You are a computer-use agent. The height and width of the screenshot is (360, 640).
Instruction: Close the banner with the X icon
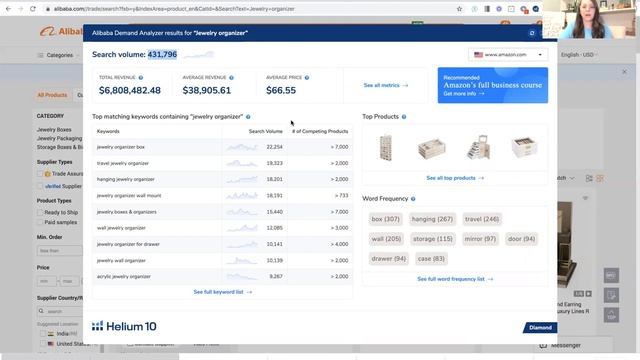(x=624, y=72)
